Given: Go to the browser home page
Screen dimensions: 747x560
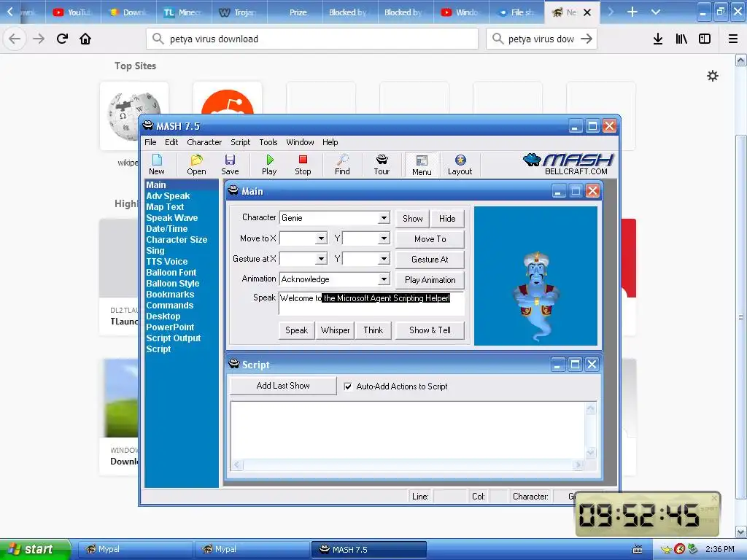Looking at the screenshot, I should 85,39.
